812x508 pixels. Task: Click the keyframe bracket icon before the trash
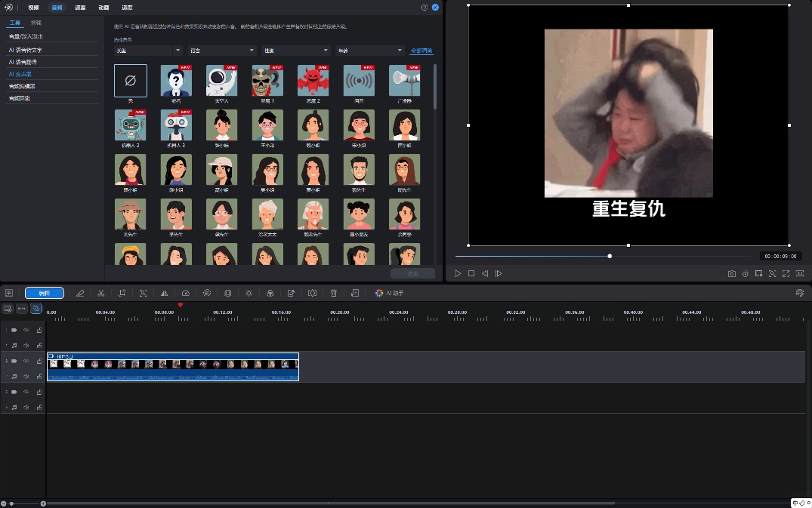312,294
